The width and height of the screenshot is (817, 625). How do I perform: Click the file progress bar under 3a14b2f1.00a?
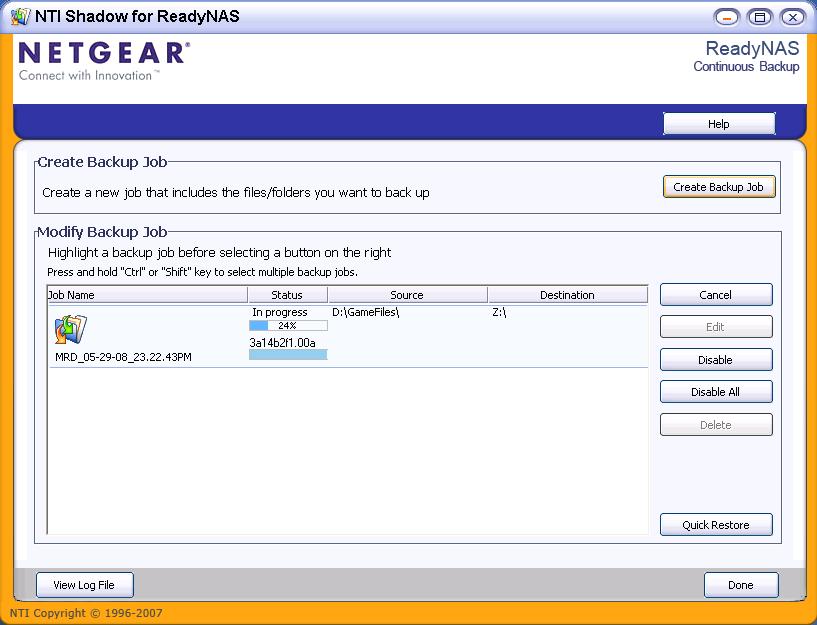pyautogui.click(x=288, y=355)
